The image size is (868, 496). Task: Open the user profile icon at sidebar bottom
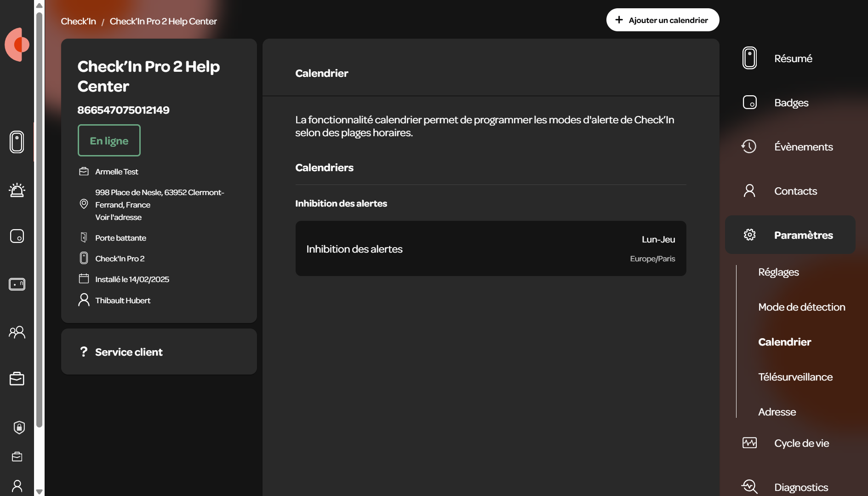point(17,486)
